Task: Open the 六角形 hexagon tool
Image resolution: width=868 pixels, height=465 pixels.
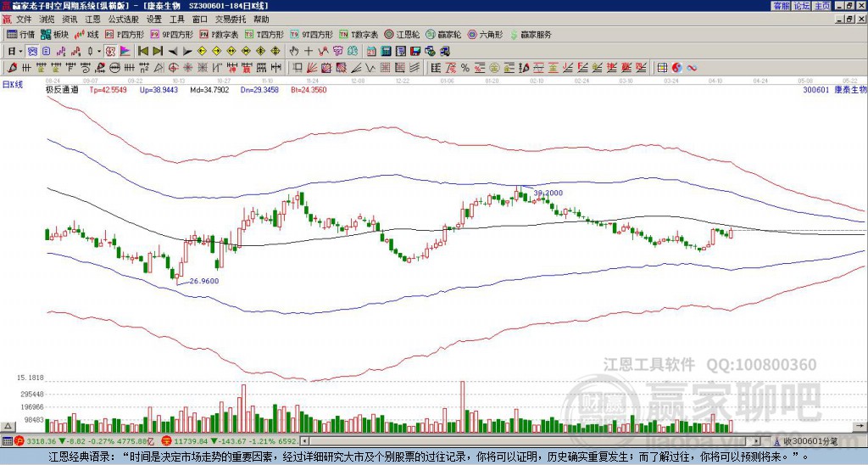Action: tap(486, 34)
